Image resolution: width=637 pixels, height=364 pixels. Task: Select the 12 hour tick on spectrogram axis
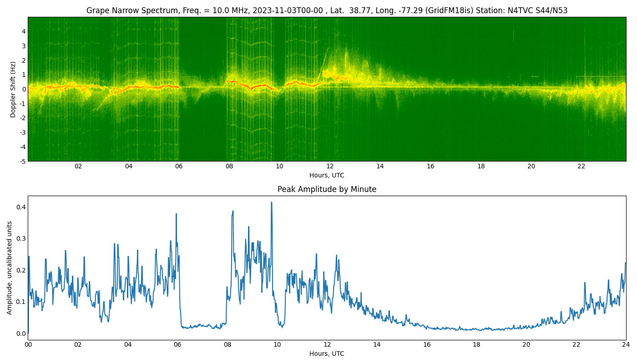coord(330,166)
